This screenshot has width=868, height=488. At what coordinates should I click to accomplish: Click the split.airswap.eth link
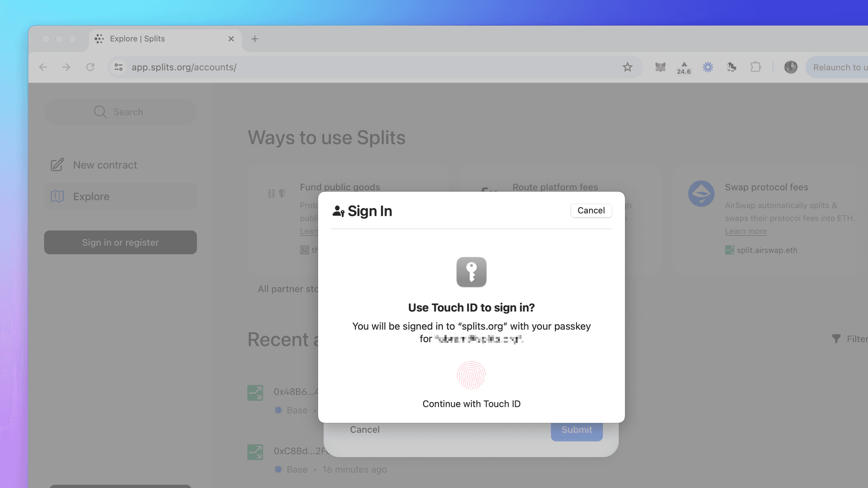click(x=767, y=250)
